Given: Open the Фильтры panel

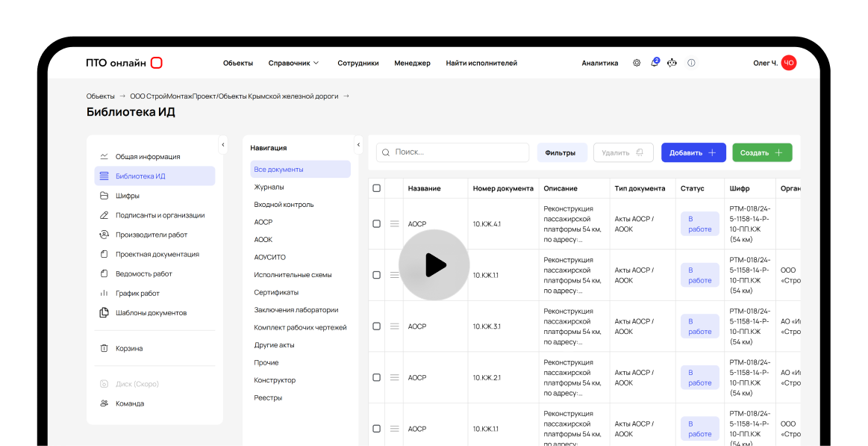Looking at the screenshot, I should pyautogui.click(x=562, y=152).
